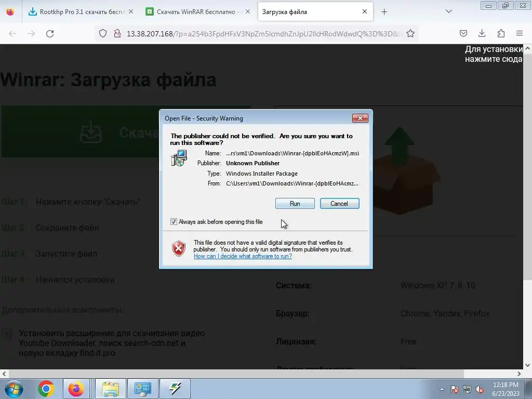Click the Система row label

coord(294,285)
